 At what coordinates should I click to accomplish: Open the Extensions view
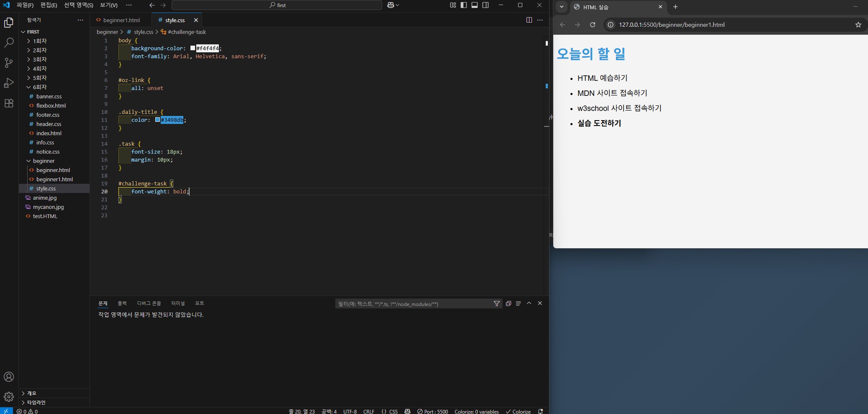click(x=9, y=103)
